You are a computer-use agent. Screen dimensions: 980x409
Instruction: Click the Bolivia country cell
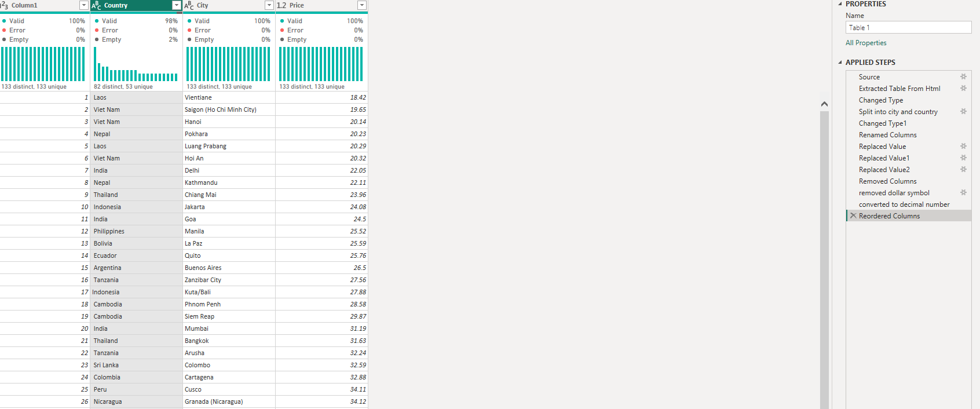(x=136, y=243)
